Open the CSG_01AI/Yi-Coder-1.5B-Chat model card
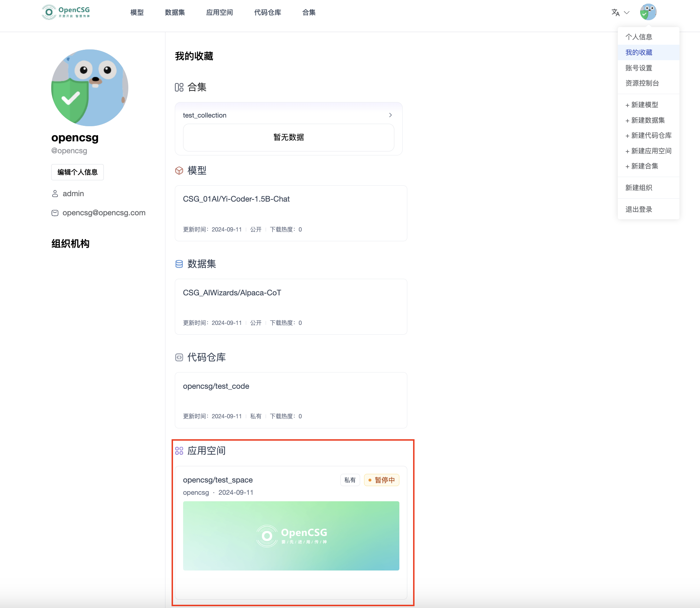Image resolution: width=700 pixels, height=608 pixels. pos(291,213)
